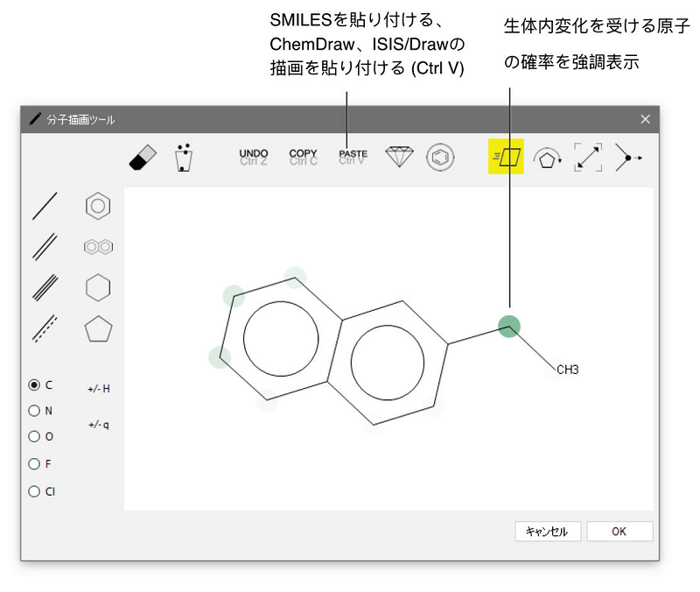
Task: Click the pencil icon in title bar
Action: [x=35, y=119]
